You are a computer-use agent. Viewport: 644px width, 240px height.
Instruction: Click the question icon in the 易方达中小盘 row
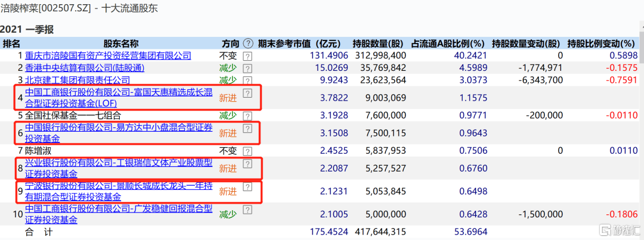[247, 129]
